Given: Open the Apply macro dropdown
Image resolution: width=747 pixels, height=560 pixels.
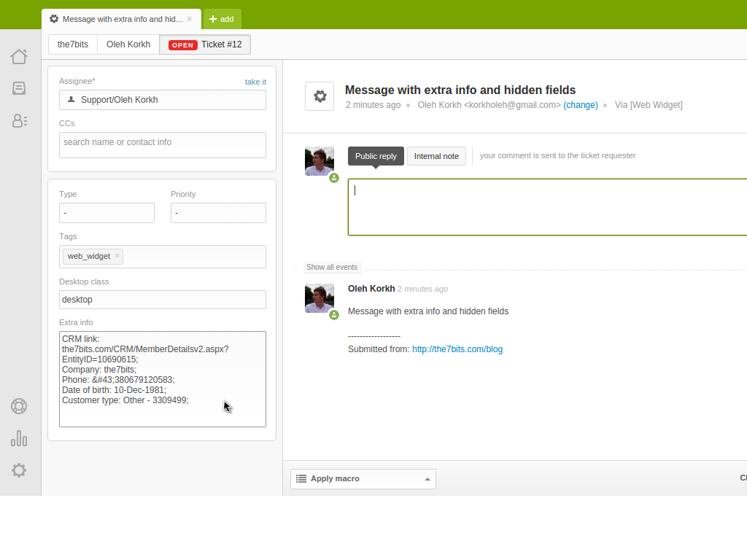Looking at the screenshot, I should point(363,479).
